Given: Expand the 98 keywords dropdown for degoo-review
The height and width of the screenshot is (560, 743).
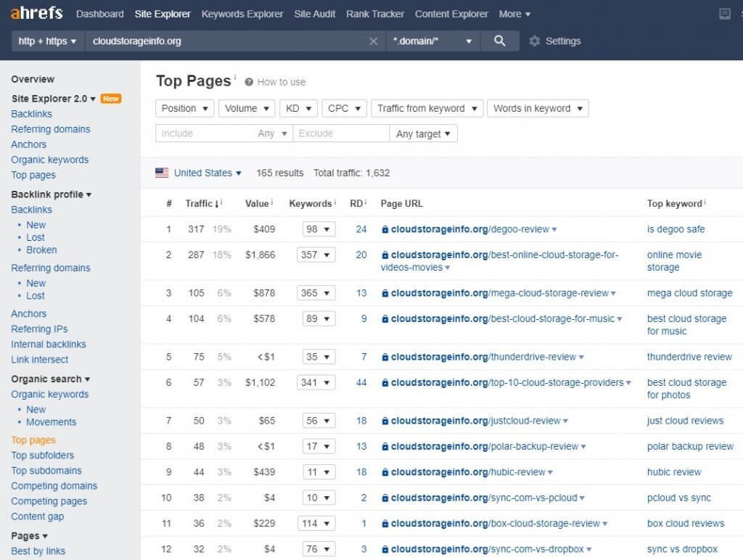Looking at the screenshot, I should tap(319, 229).
